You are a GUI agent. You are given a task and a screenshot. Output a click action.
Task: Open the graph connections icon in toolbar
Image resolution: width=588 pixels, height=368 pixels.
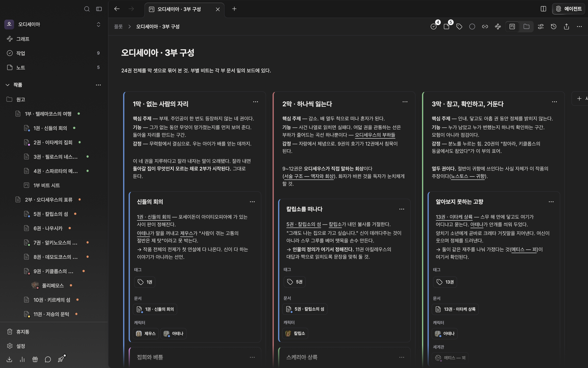498,26
